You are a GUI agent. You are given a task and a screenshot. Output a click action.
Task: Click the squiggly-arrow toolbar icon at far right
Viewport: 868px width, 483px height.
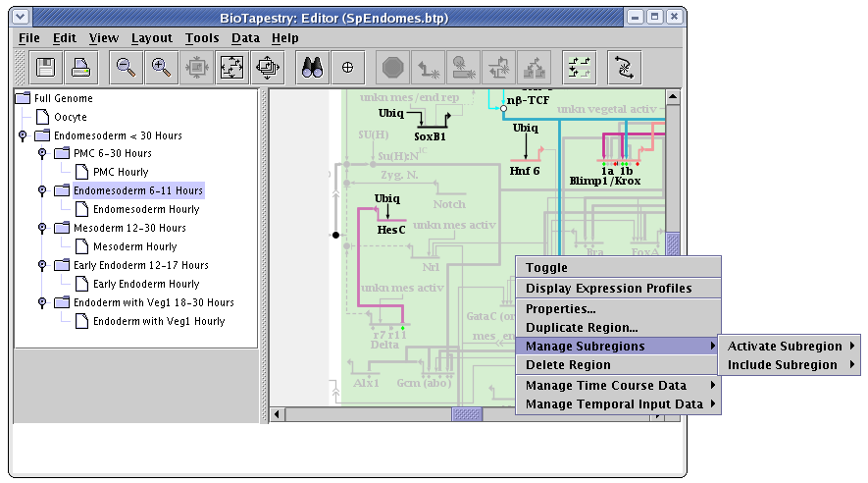625,67
